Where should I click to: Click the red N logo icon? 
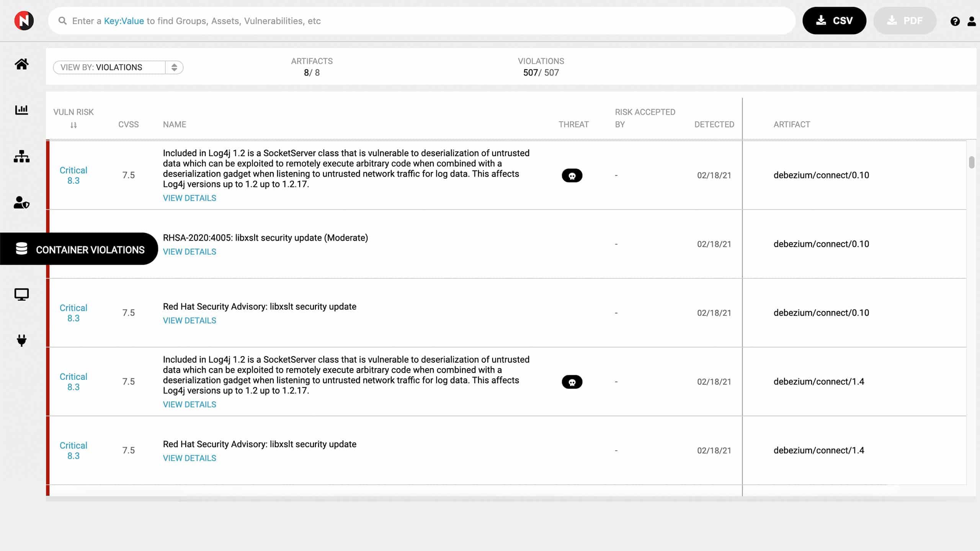[x=24, y=21]
